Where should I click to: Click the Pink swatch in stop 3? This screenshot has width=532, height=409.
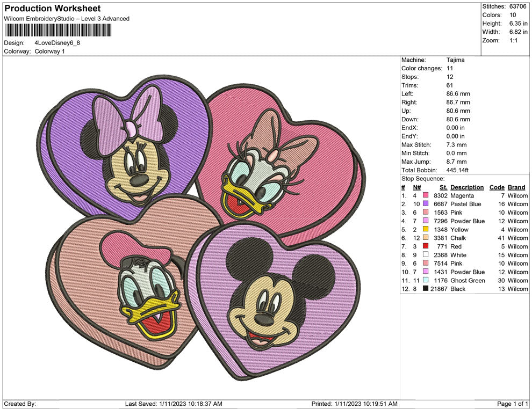coord(426,212)
